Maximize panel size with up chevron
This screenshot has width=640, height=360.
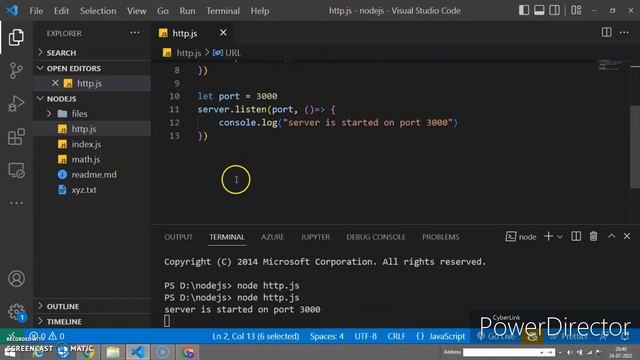point(611,236)
